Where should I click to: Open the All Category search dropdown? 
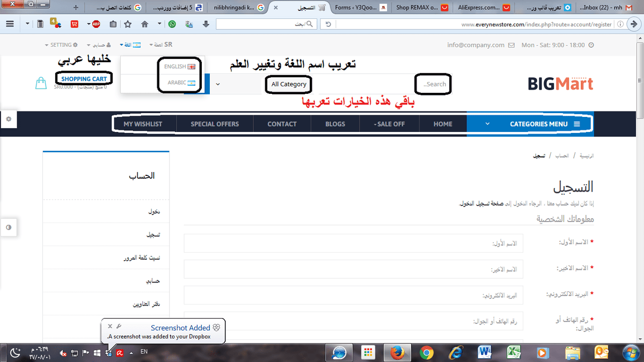289,84
